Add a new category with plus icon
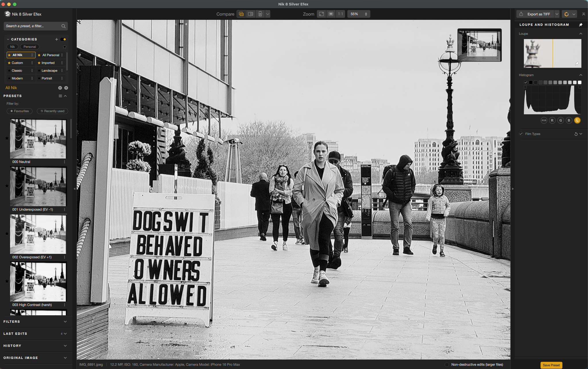588x369 pixels. point(57,39)
